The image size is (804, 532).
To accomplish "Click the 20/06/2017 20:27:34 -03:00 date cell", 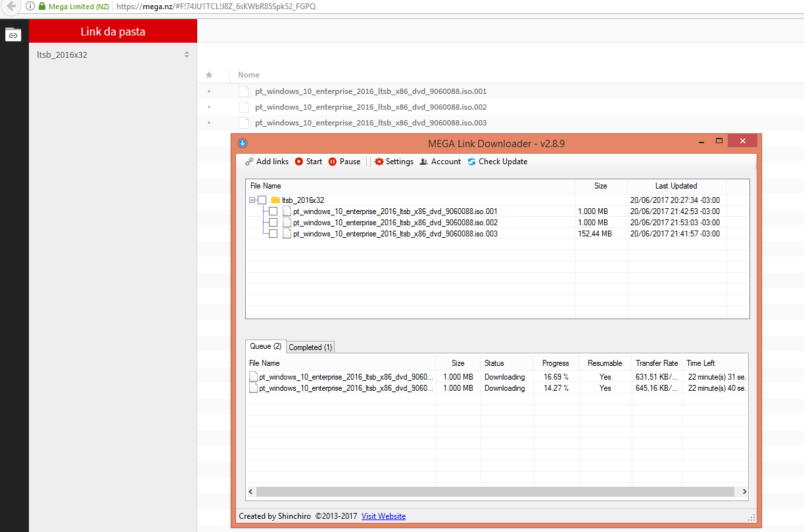I will coord(675,200).
